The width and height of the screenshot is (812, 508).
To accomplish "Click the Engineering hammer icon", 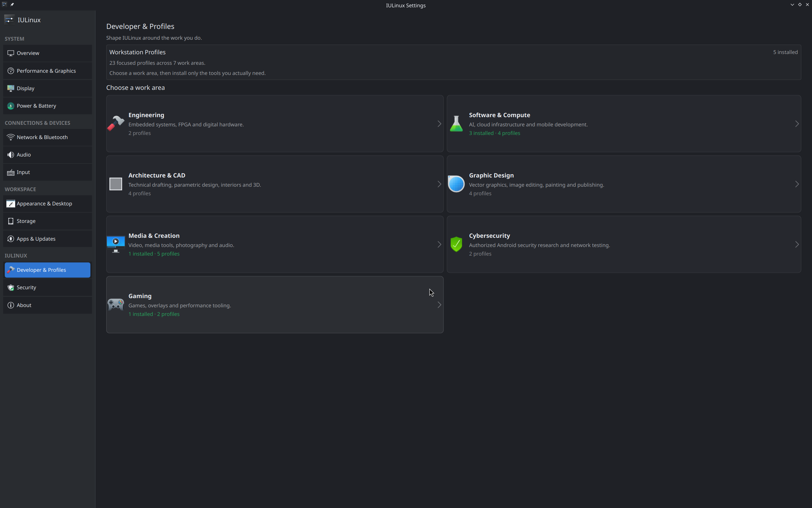I will point(116,123).
